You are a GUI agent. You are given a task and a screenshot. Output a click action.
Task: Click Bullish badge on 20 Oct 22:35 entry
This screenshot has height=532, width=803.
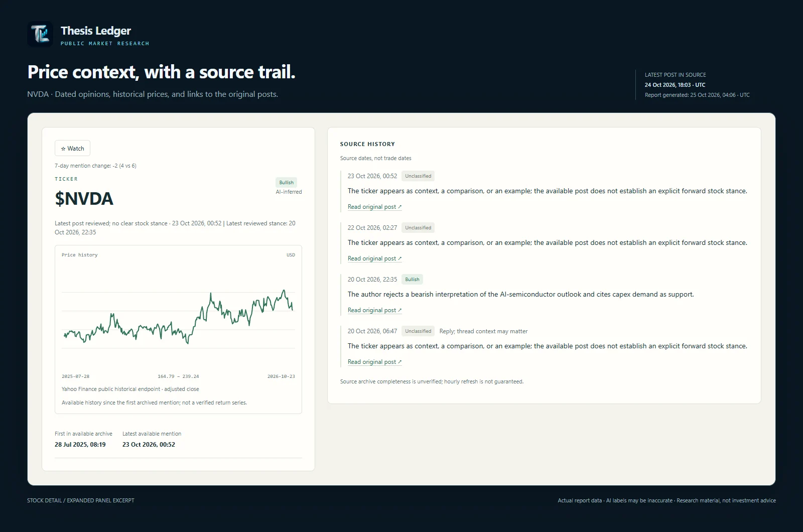pos(412,280)
